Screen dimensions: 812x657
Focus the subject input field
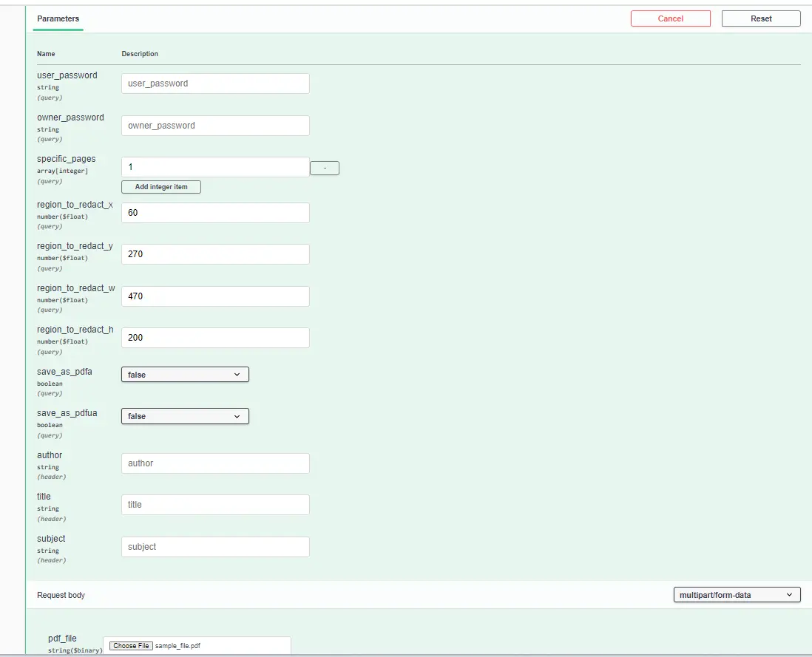point(215,547)
